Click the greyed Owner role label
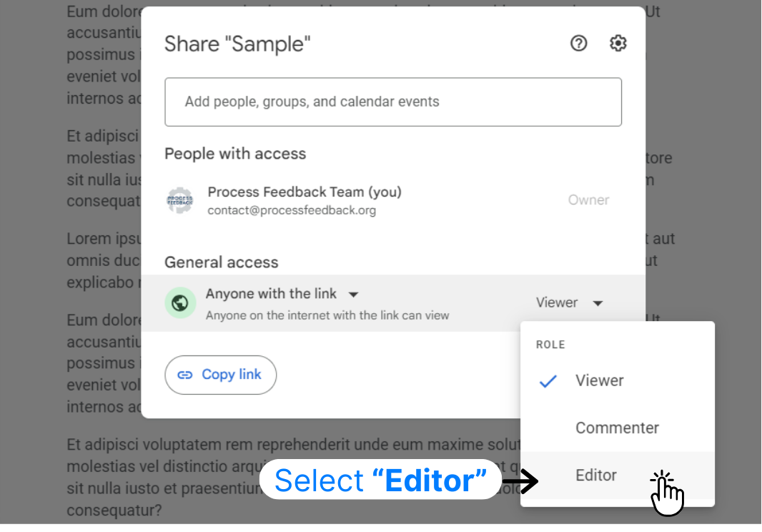This screenshot has height=532, width=762. point(588,200)
